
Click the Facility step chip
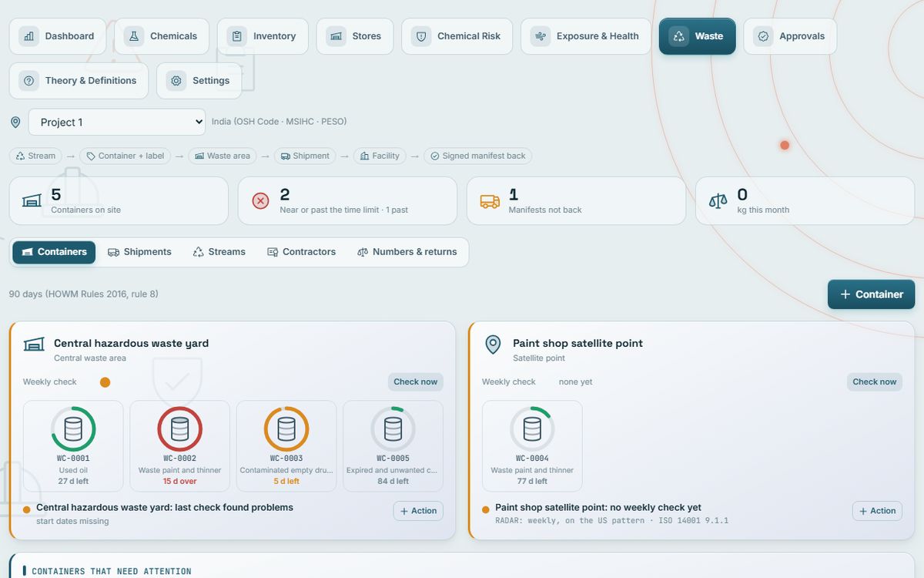click(x=380, y=156)
